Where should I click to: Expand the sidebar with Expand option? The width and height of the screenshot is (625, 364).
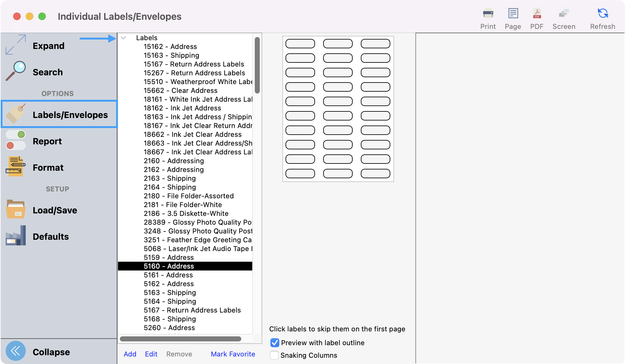[x=48, y=45]
